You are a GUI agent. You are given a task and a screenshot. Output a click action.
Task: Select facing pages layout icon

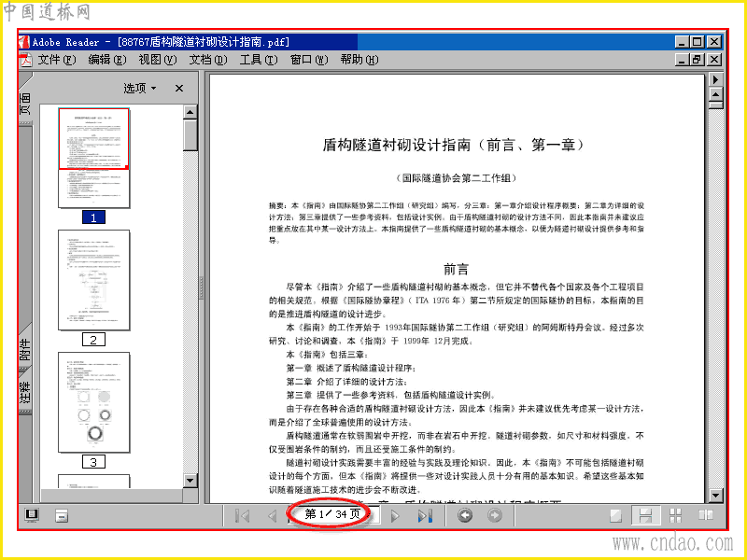pos(706,516)
